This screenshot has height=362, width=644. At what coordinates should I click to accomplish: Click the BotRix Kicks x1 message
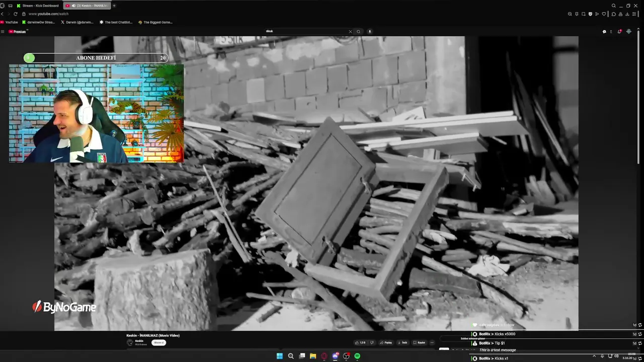[x=494, y=358]
